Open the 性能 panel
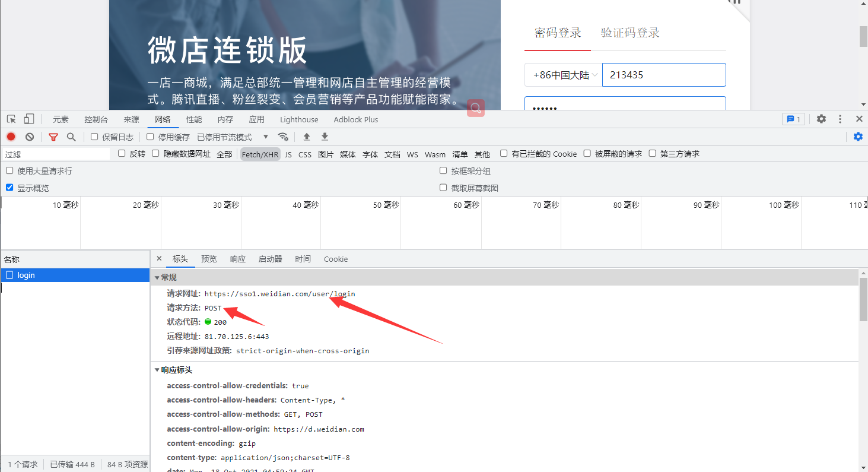868x472 pixels. pyautogui.click(x=194, y=119)
